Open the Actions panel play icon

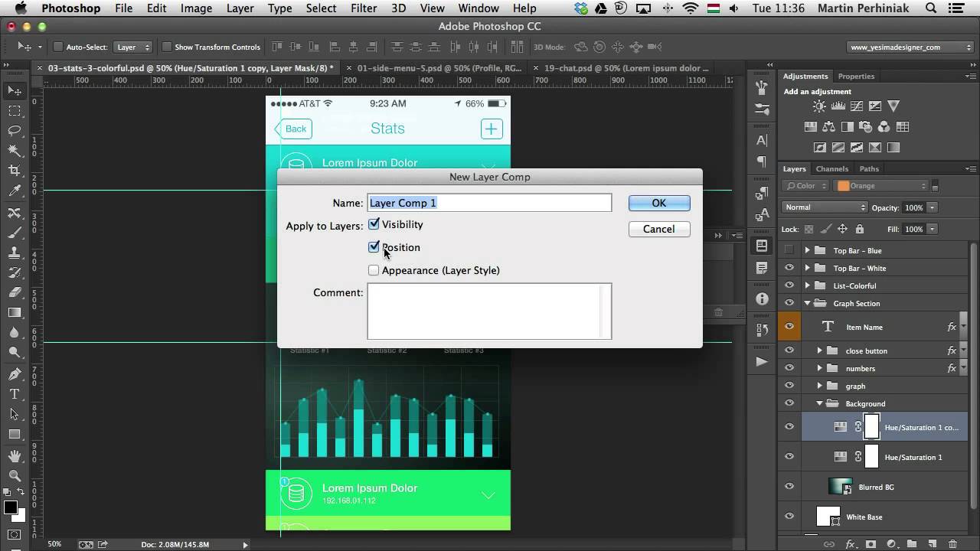(762, 361)
